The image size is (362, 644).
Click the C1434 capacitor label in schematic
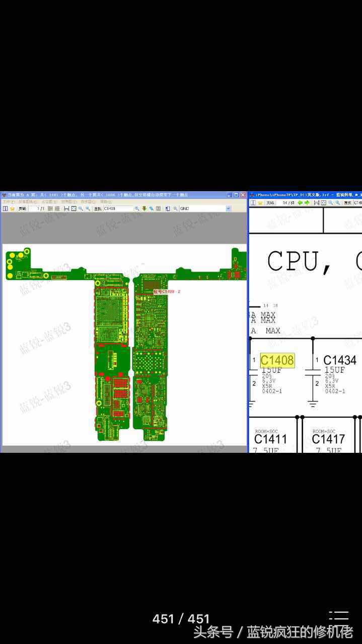pyautogui.click(x=339, y=360)
